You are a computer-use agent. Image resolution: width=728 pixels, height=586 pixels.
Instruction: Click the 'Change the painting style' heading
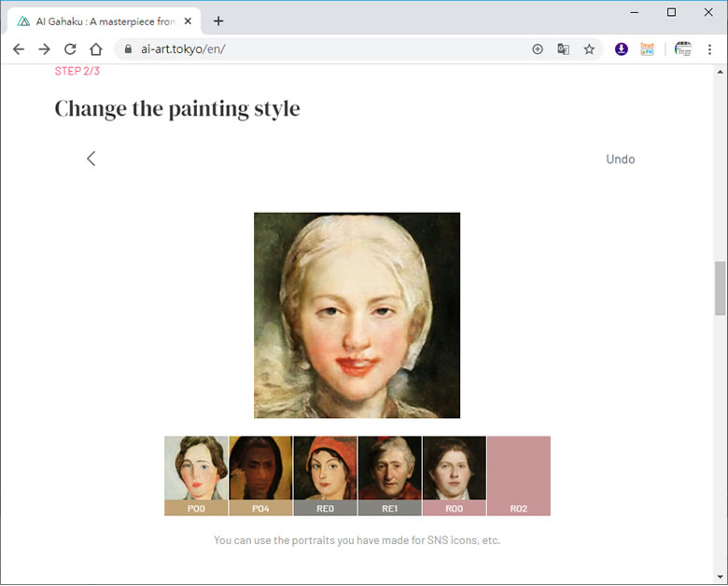pyautogui.click(x=177, y=109)
